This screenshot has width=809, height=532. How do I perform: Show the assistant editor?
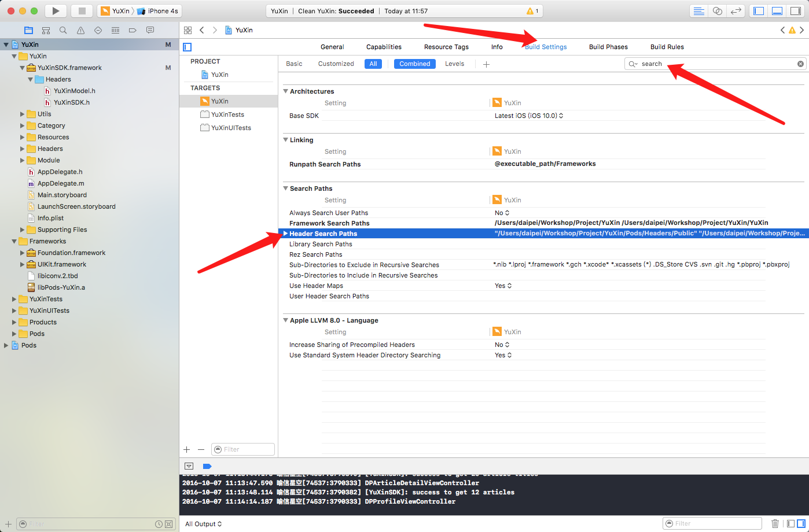tap(717, 11)
